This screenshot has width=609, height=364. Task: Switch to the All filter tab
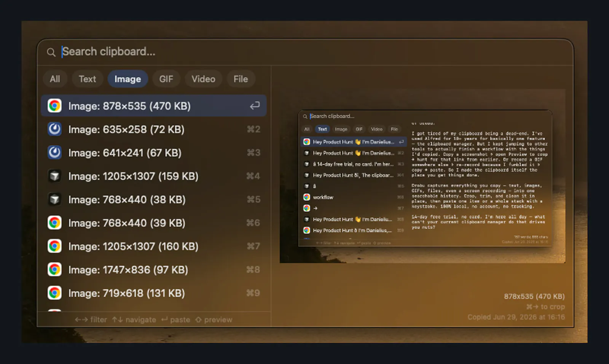click(55, 79)
